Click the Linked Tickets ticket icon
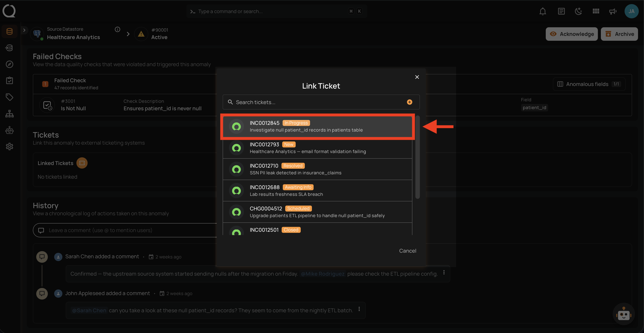Image resolution: width=644 pixels, height=333 pixels. [x=82, y=163]
